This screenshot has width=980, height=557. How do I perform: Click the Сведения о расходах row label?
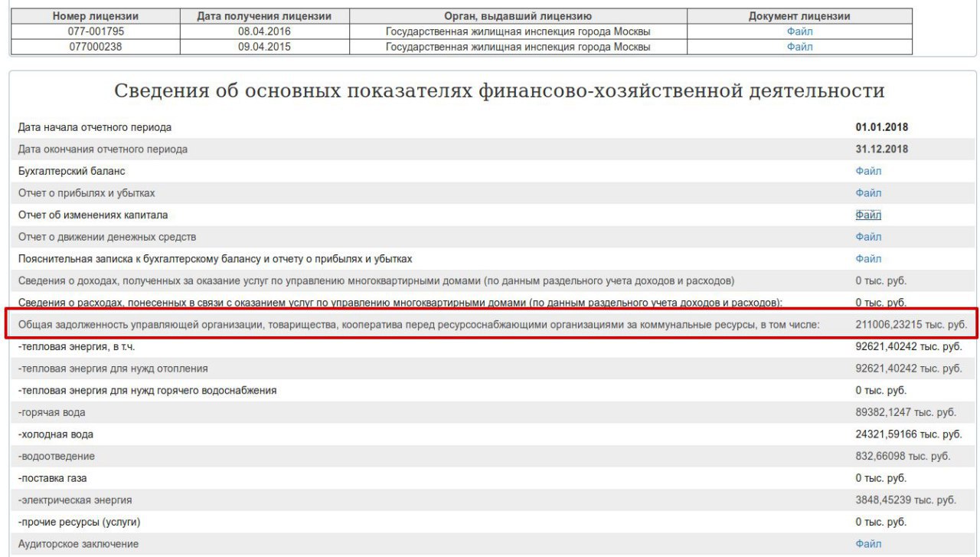coord(400,302)
